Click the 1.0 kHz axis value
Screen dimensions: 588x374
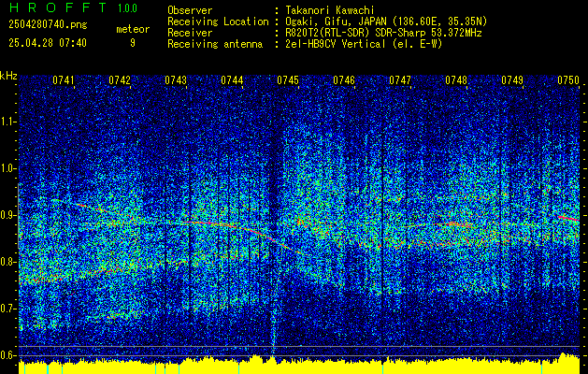pos(7,168)
